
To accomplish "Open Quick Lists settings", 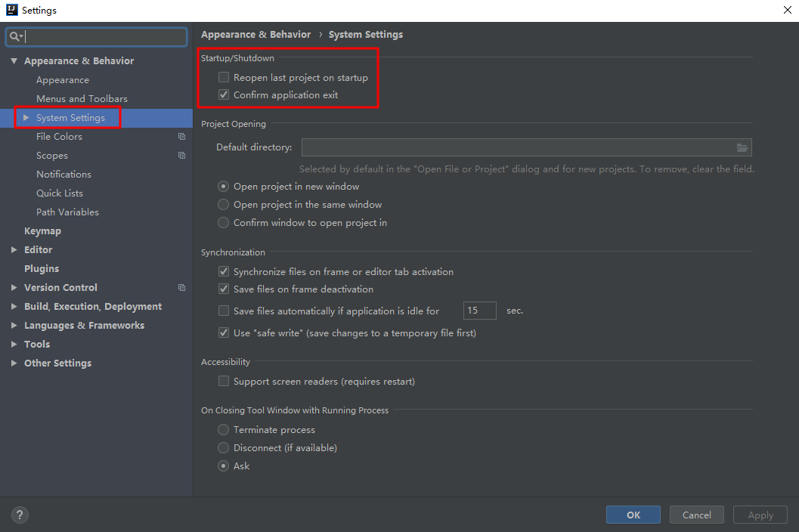I will click(60, 193).
